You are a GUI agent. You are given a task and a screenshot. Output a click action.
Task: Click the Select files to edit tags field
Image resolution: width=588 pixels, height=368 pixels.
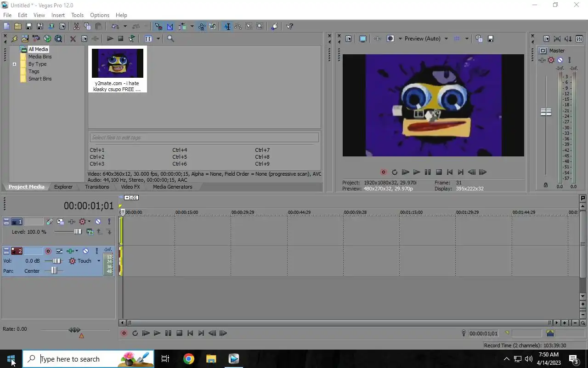(204, 138)
